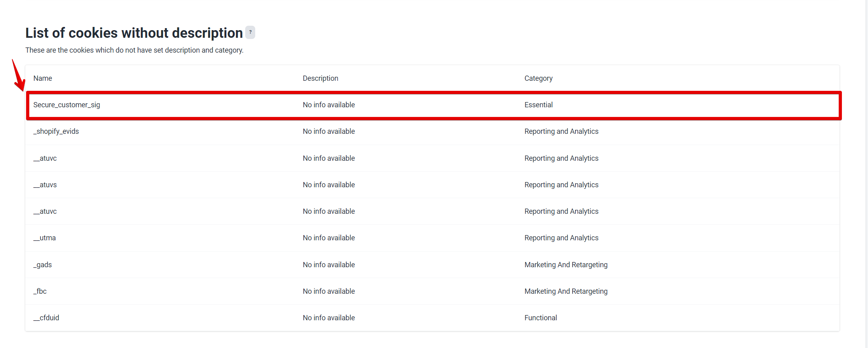The image size is (868, 348).
Task: Select the _fbc cookie name
Action: [40, 291]
